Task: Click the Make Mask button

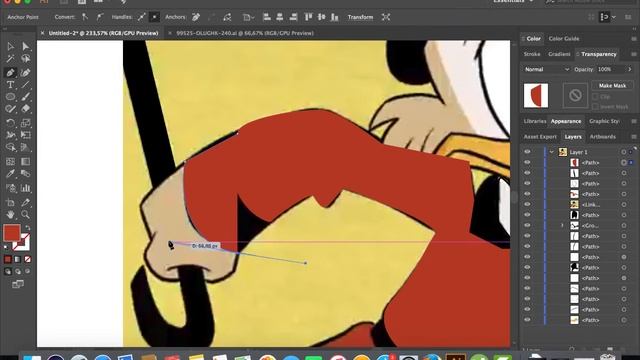Action: click(x=612, y=86)
